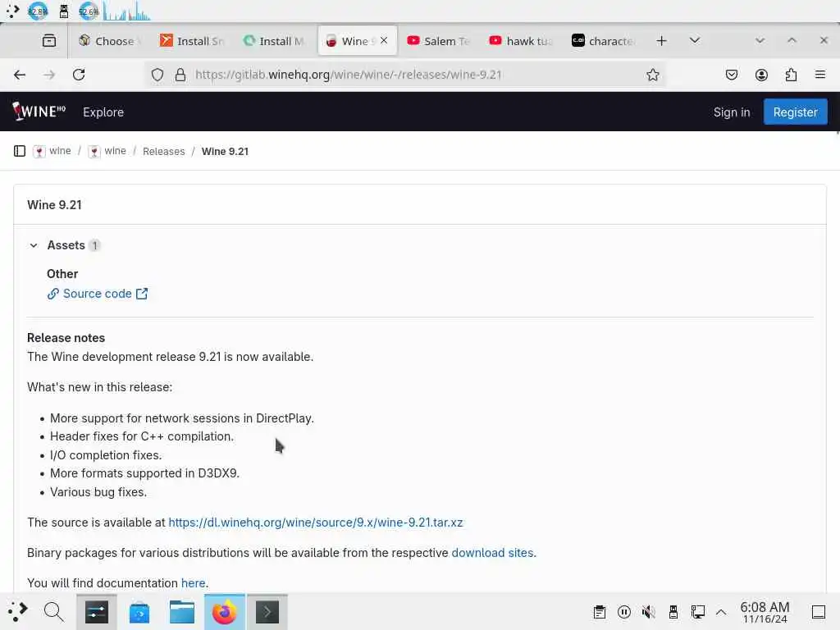Open wine-9.21.tar.xz source URL link
This screenshot has height=630, width=840.
(x=316, y=523)
